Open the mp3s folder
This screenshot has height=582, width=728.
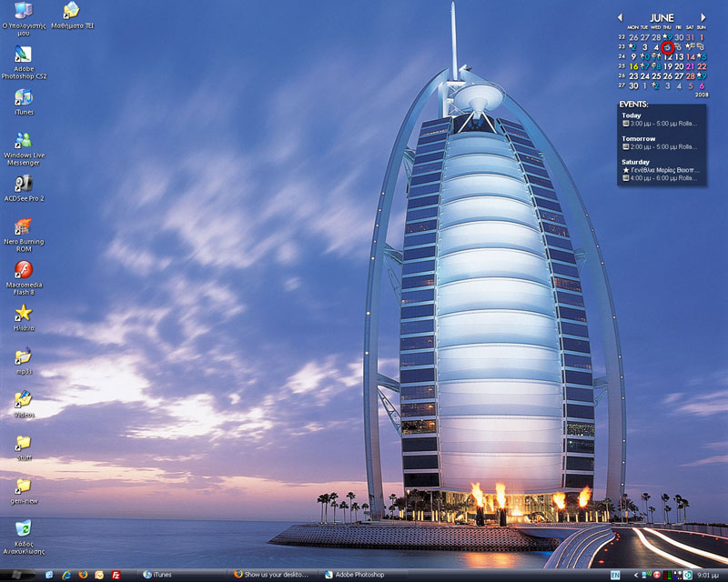pos(24,356)
